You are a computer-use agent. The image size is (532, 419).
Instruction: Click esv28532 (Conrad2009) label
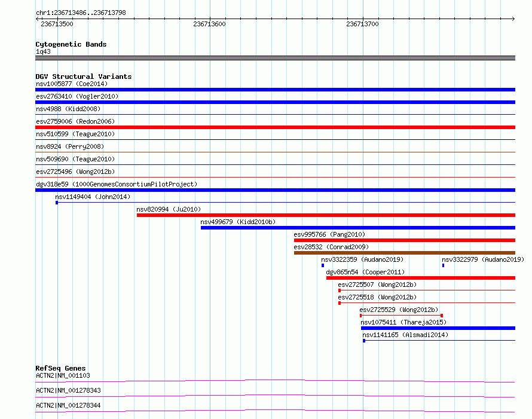pos(331,247)
